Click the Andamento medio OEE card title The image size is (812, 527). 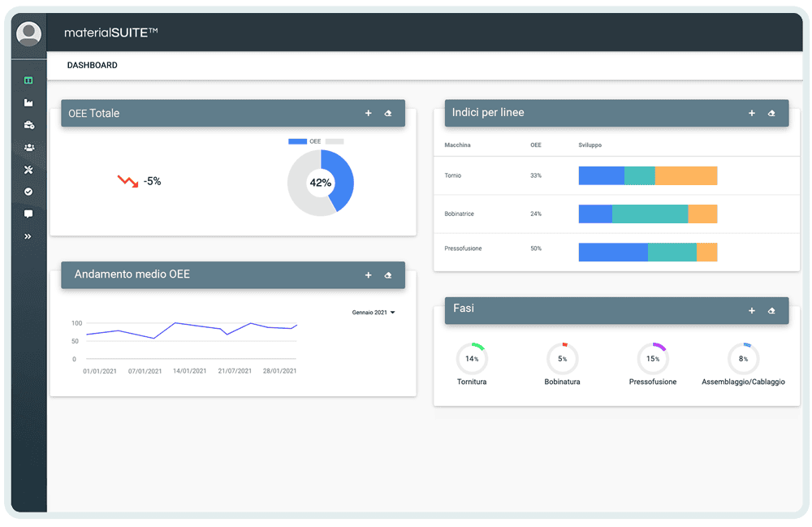132,274
